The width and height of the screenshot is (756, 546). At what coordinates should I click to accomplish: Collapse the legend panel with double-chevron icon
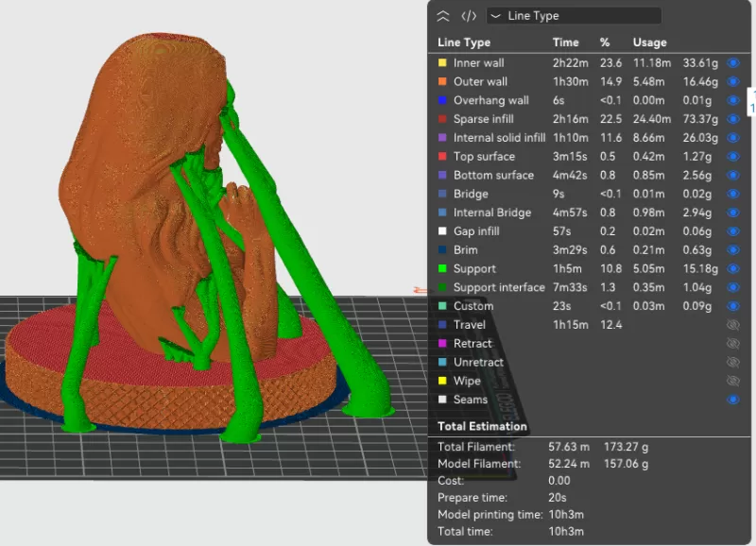pos(443,16)
